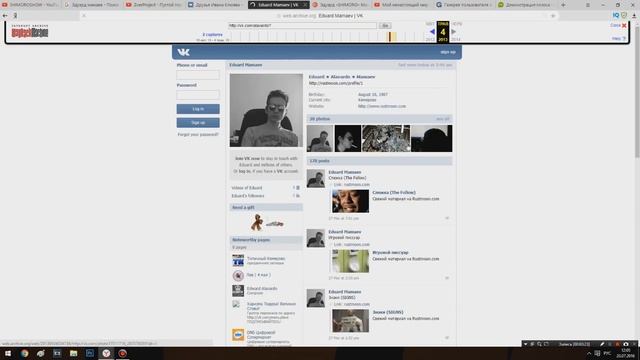
Task: Click the gift image under Send a gift
Action: click(266, 223)
